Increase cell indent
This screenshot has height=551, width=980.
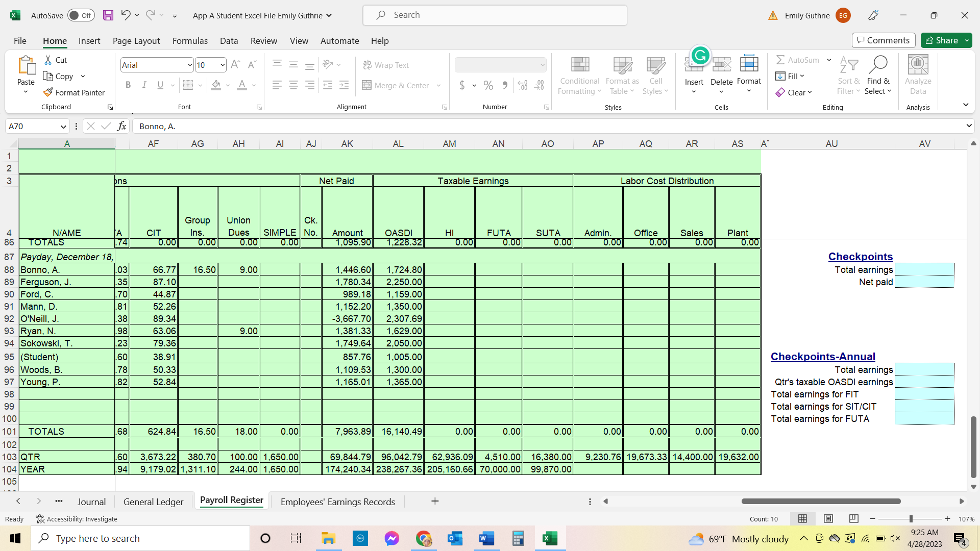[345, 85]
